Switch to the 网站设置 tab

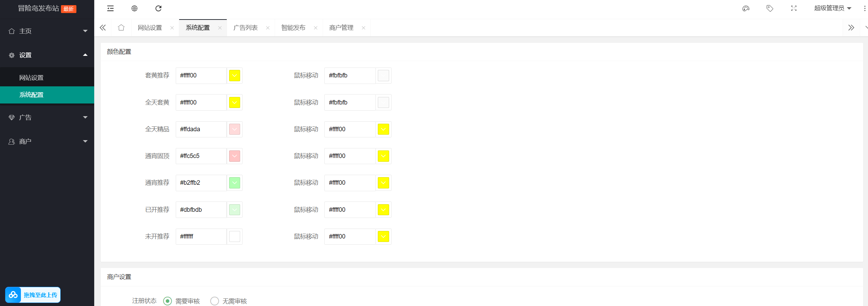click(x=150, y=28)
